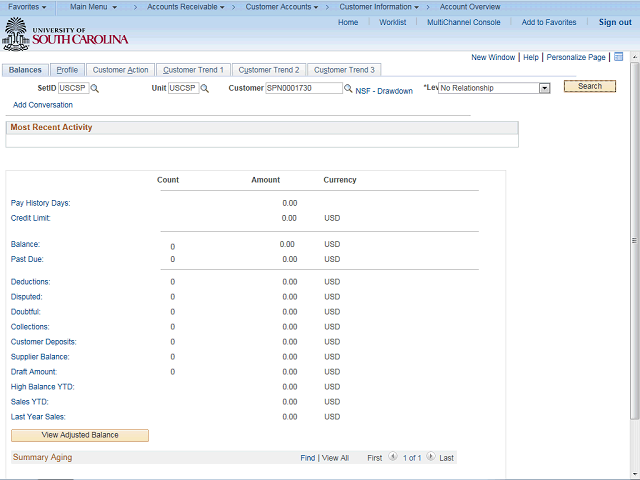Open the page layout icon beside Personalize Page
Viewport: 640px width, 480px height.
tap(619, 57)
